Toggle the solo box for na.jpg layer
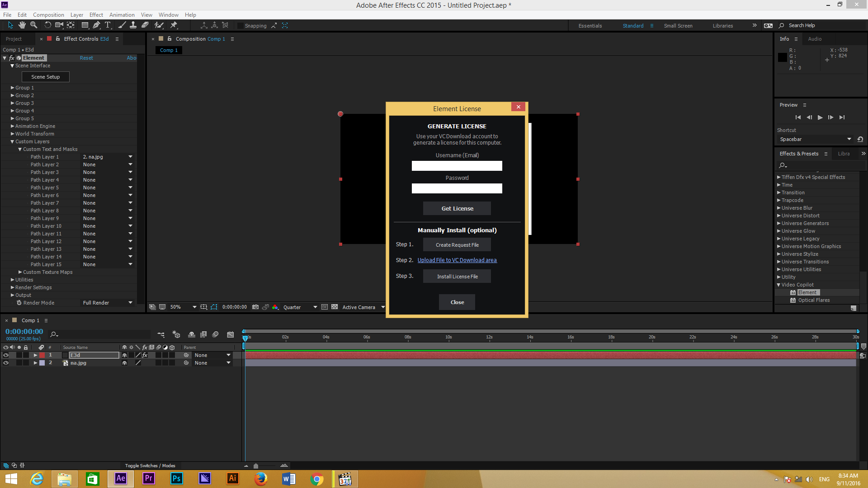Viewport: 868px width, 488px height. click(19, 363)
